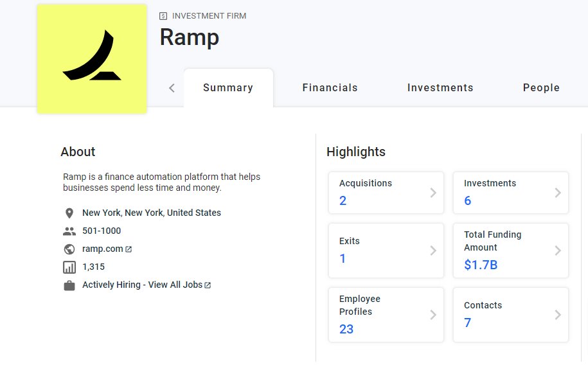The width and height of the screenshot is (588, 372).
Task: Click the Acquisitions card label
Action: coord(365,183)
